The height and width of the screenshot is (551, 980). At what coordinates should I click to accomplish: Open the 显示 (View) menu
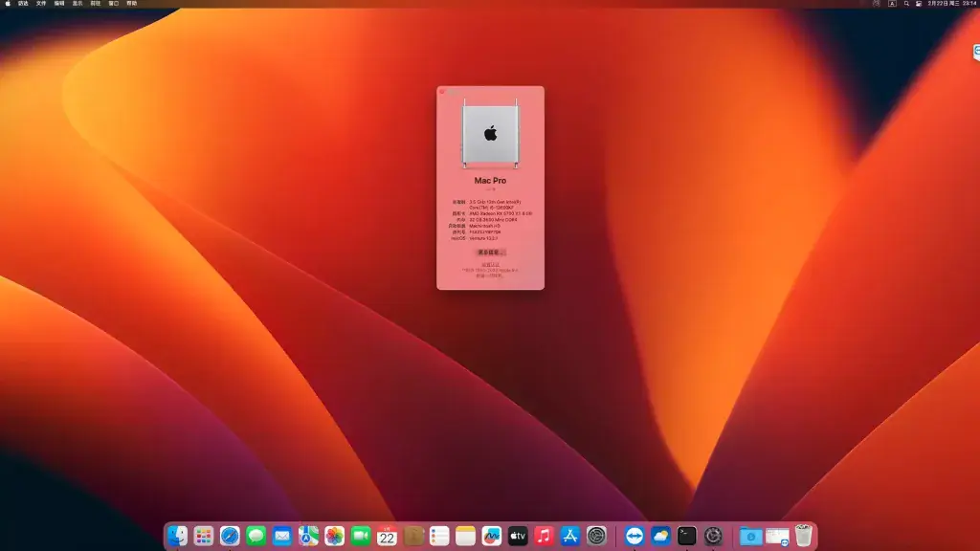coord(78,3)
